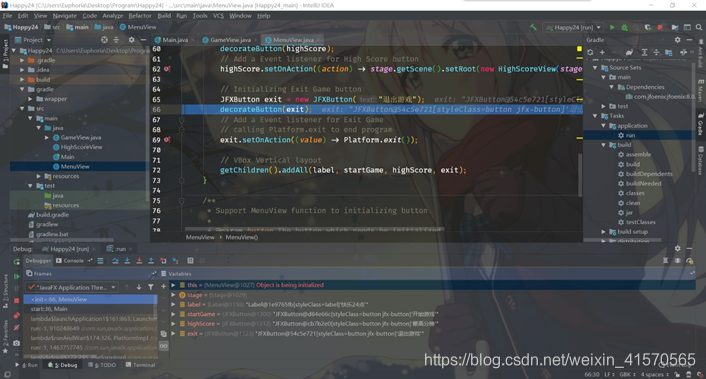Add new watch plus icon in Variables

pyautogui.click(x=163, y=287)
